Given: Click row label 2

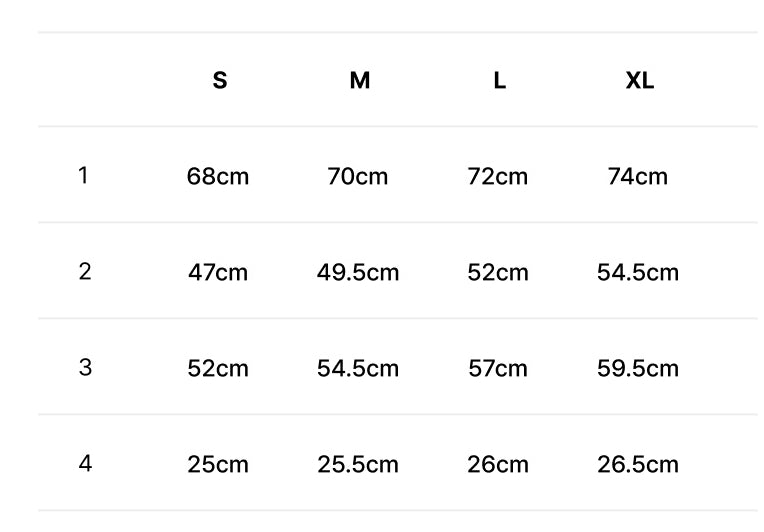Looking at the screenshot, I should pyautogui.click(x=85, y=271).
